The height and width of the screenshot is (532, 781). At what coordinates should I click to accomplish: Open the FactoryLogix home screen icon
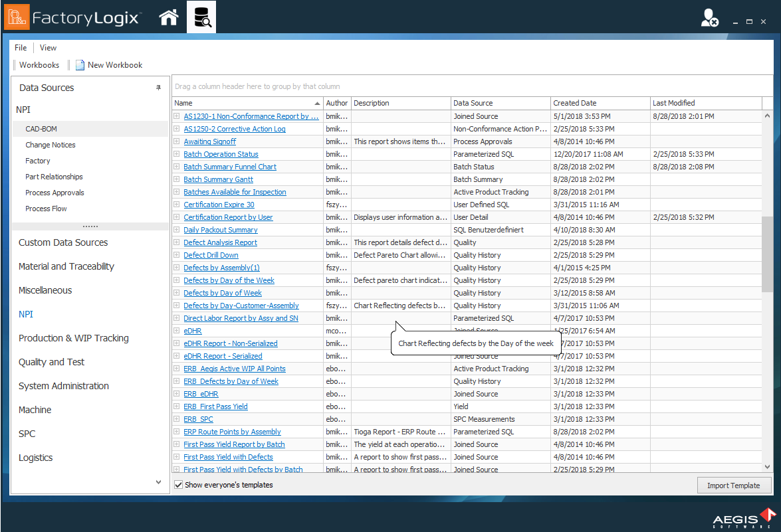tap(169, 17)
